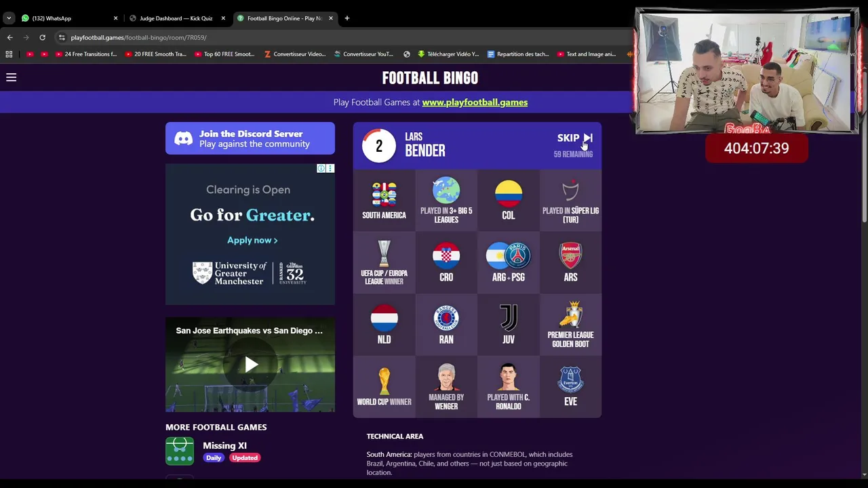Open Télécharger Vidéo Y... bookmark
The width and height of the screenshot is (868, 488).
tap(448, 54)
